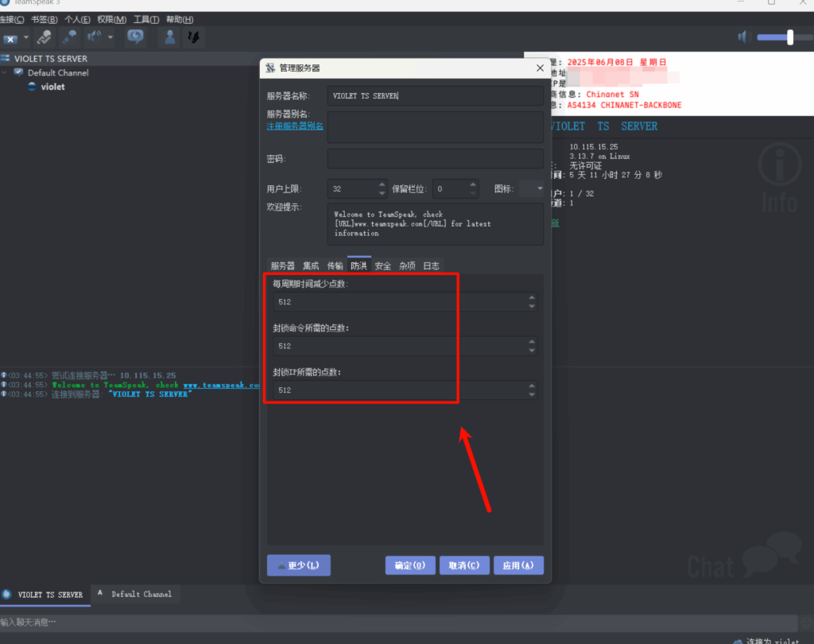Open the arrow beside the disconnect icon
Image resolution: width=814 pixels, height=644 pixels.
26,37
